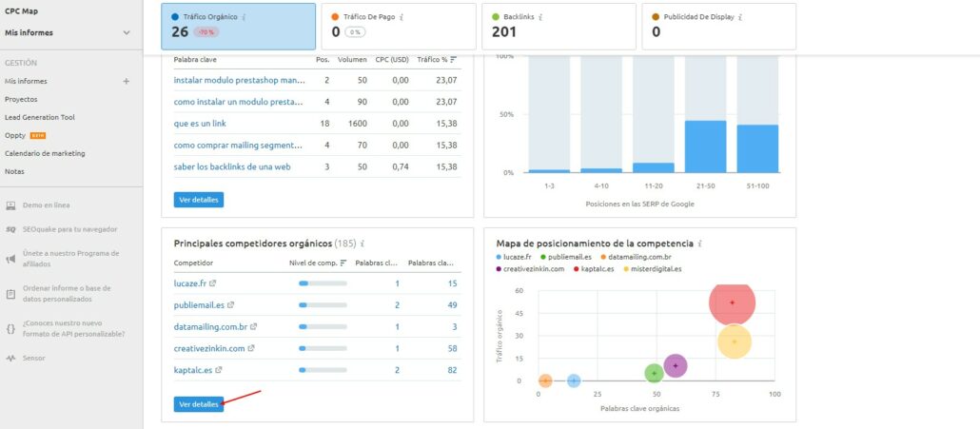This screenshot has height=429, width=980.
Task: Click the Sensor pulse icon
Action: 10,359
